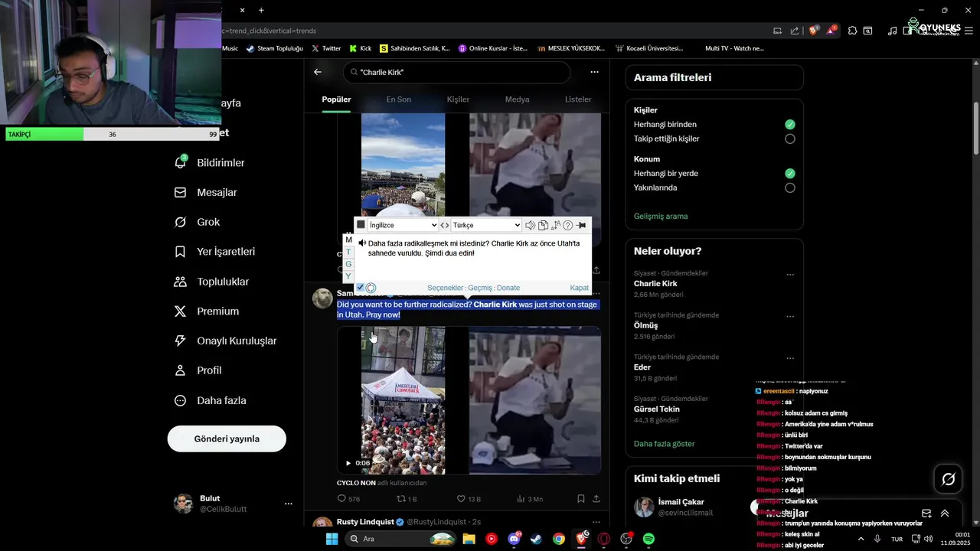Select Yakınlarında location option
Viewport: 980px width, 551px height.
(x=790, y=187)
